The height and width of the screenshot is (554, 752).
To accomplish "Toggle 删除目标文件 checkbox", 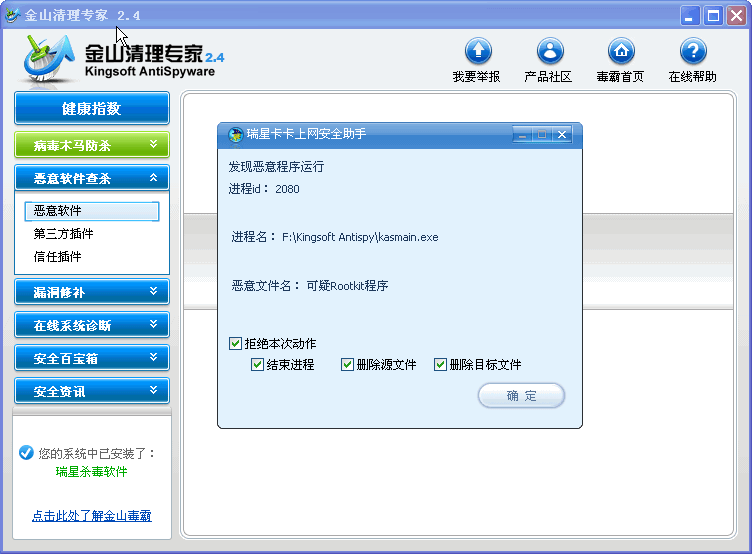I will [440, 365].
